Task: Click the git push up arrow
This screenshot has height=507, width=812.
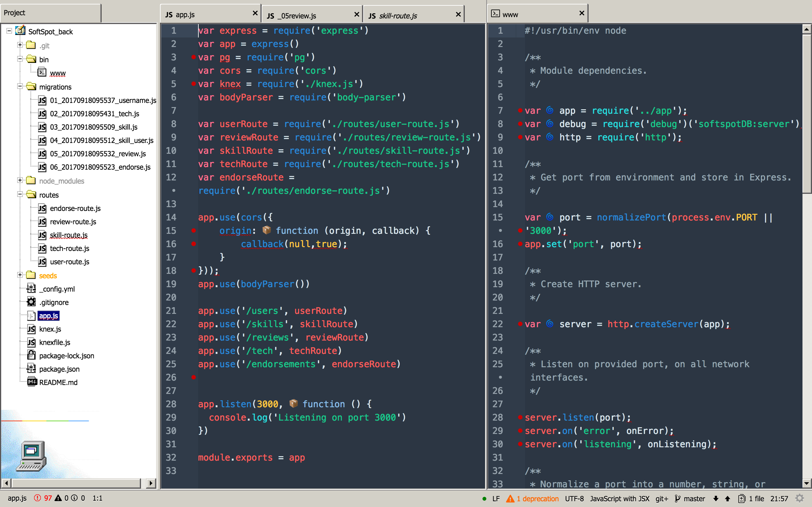Action: click(728, 499)
